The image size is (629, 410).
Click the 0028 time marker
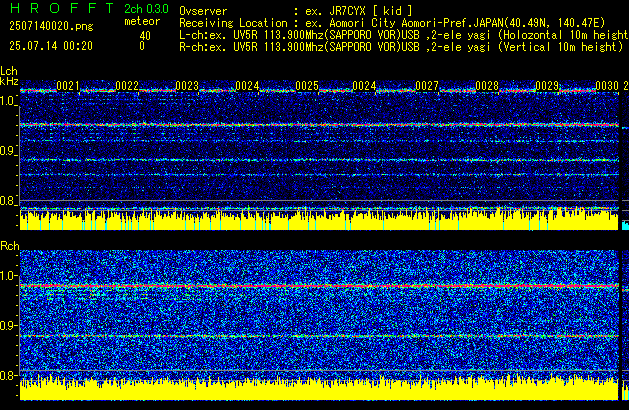pyautogui.click(x=487, y=85)
